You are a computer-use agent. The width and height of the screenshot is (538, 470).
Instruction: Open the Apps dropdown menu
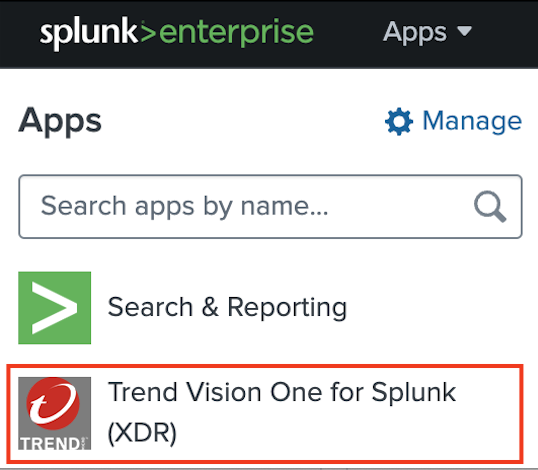tap(427, 32)
